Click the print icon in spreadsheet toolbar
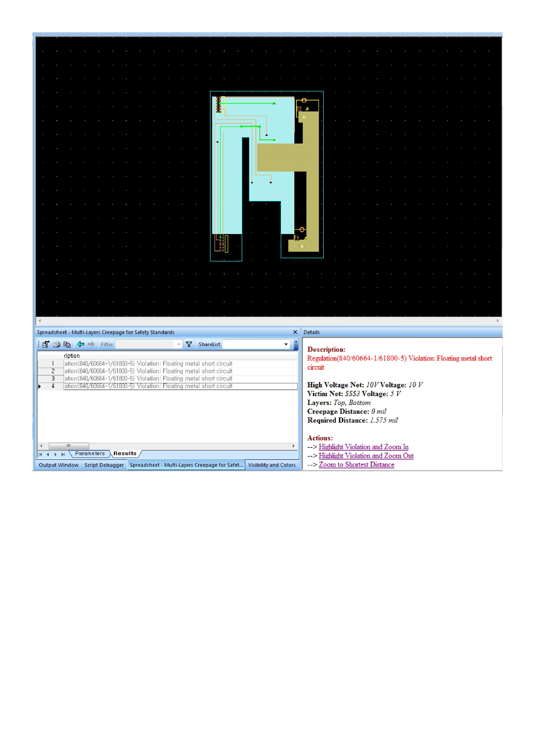 pos(57,344)
